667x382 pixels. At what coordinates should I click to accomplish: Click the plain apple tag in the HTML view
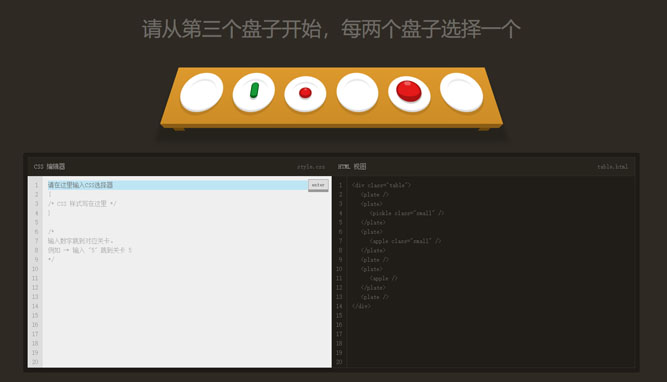[x=383, y=278]
